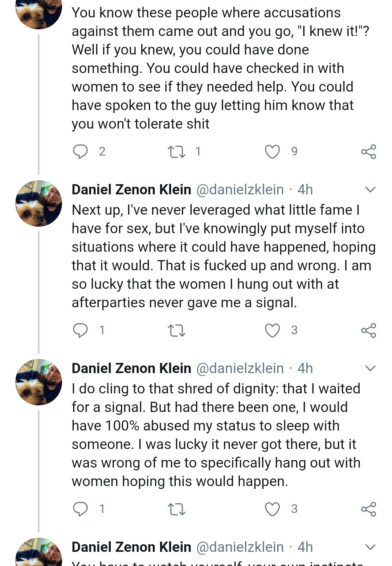Like the 'shred of dignity' tweet

click(x=272, y=509)
